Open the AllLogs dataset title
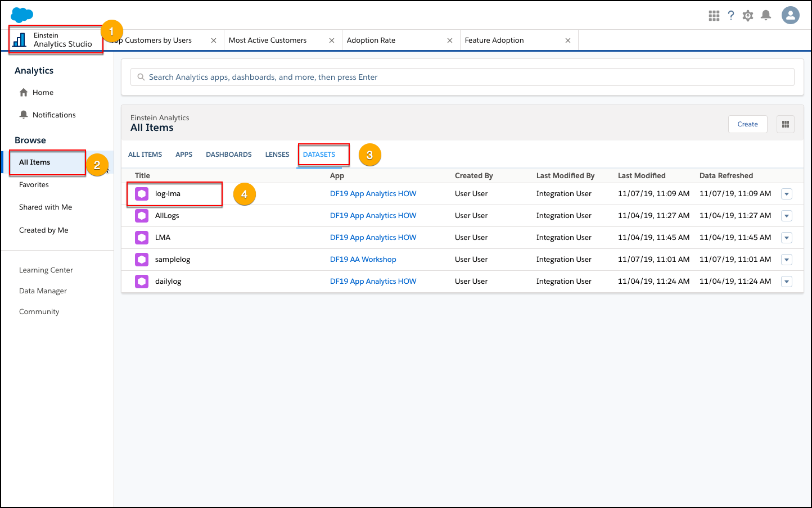Viewport: 812px width, 508px height. pos(167,216)
